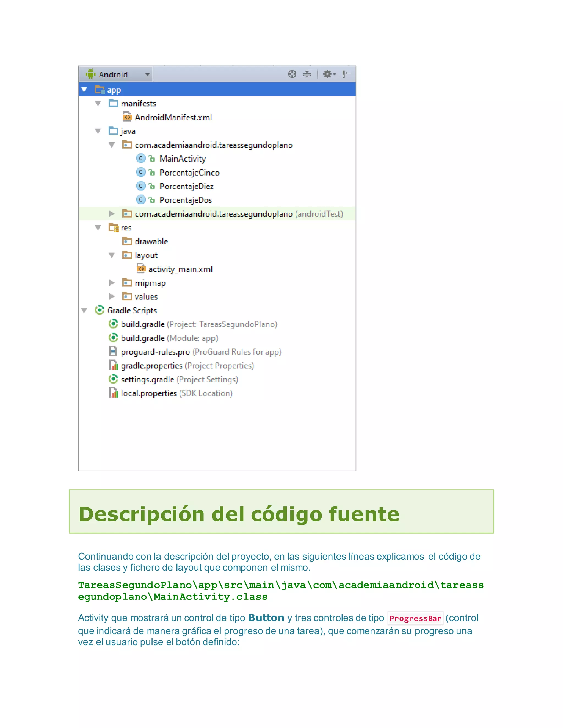Select build.gradle Module app entry

(x=169, y=338)
